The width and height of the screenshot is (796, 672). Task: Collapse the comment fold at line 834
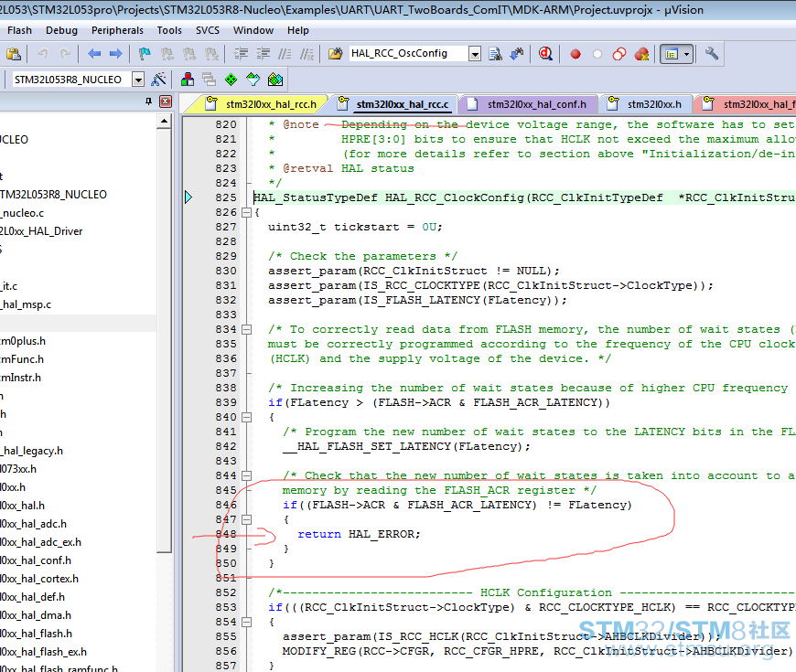(x=247, y=330)
